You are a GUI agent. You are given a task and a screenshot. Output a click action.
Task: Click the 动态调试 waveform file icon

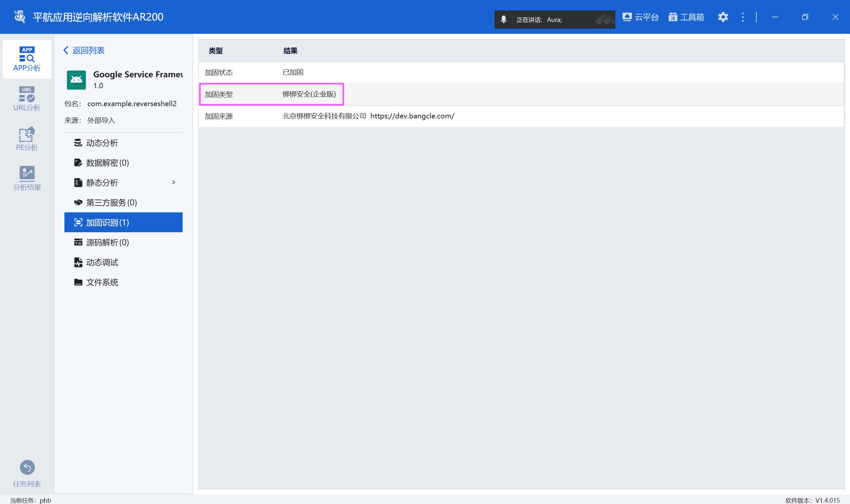78,262
